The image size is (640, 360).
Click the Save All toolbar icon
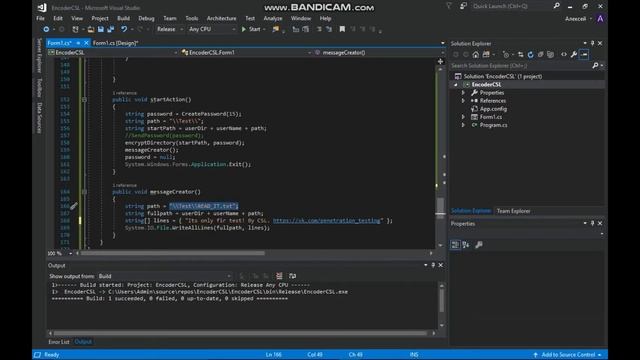(x=111, y=29)
